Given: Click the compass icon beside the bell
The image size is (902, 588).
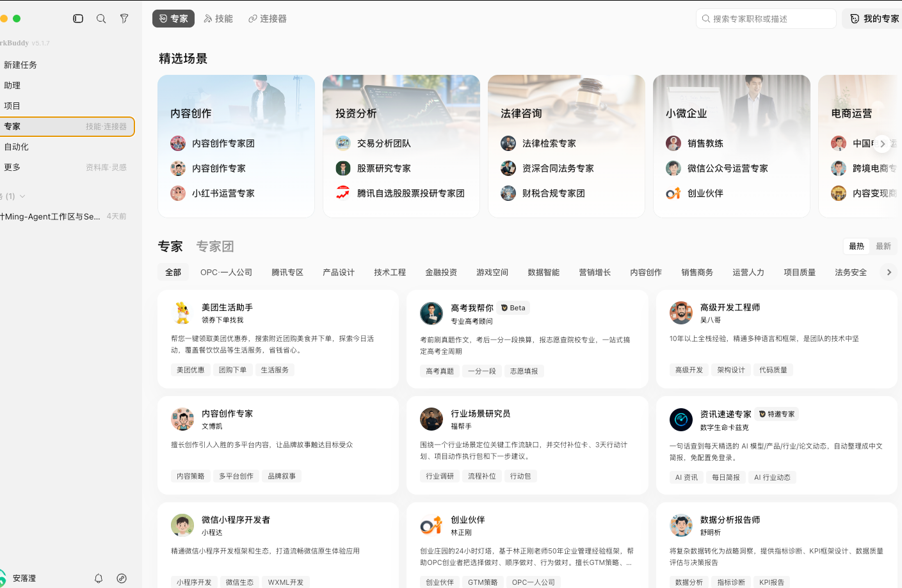Looking at the screenshot, I should [x=122, y=578].
